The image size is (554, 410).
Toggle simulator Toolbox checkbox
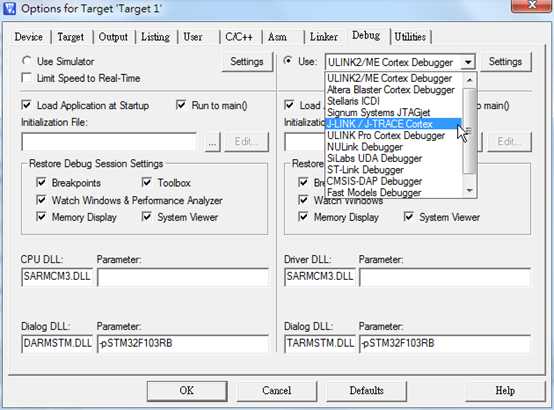click(147, 182)
